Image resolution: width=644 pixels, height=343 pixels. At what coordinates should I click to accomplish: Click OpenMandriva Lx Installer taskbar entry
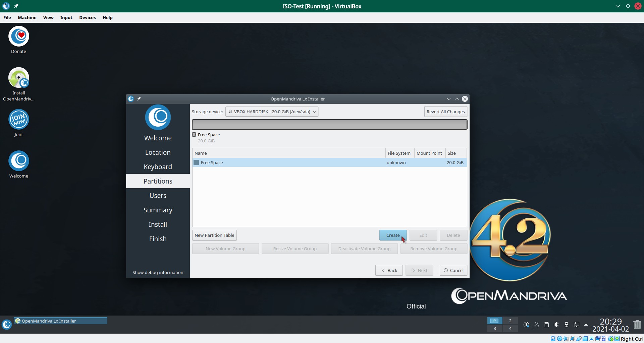click(61, 321)
